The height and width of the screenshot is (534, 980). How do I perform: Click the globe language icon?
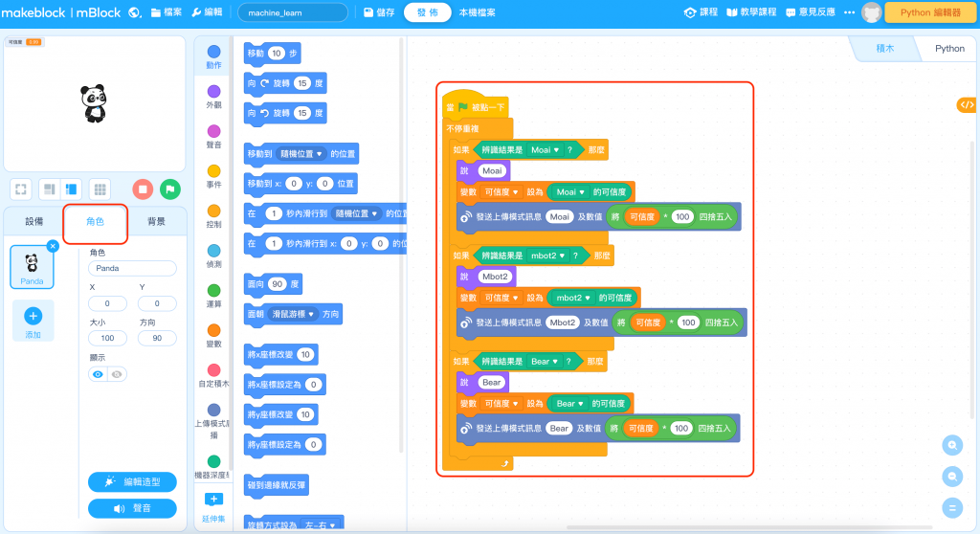pos(134,12)
